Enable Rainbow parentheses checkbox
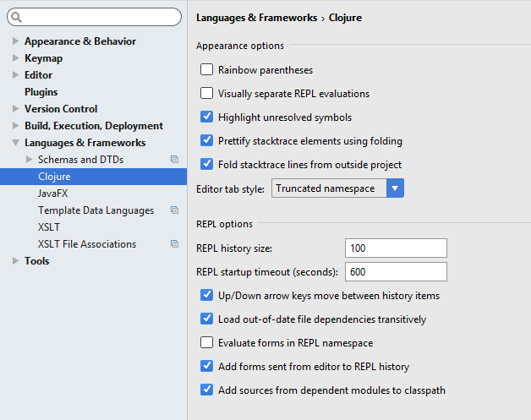This screenshot has width=531, height=420. pyautogui.click(x=207, y=70)
